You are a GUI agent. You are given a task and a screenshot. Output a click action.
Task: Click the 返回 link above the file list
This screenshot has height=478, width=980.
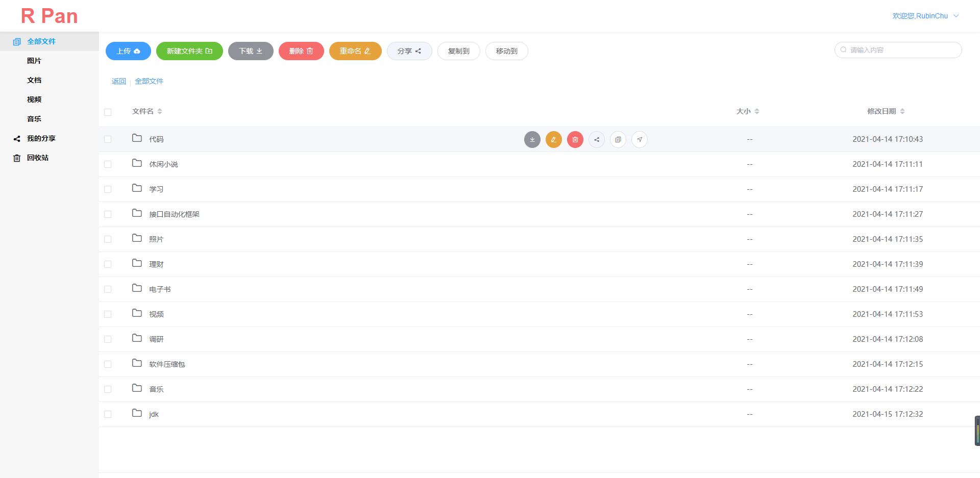pos(118,81)
